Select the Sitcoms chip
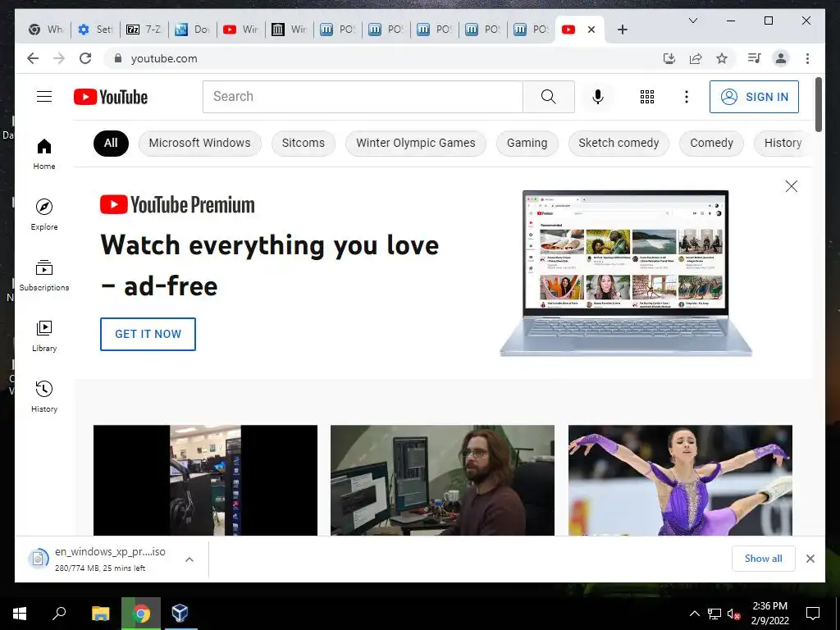The width and height of the screenshot is (840, 630). point(304,143)
